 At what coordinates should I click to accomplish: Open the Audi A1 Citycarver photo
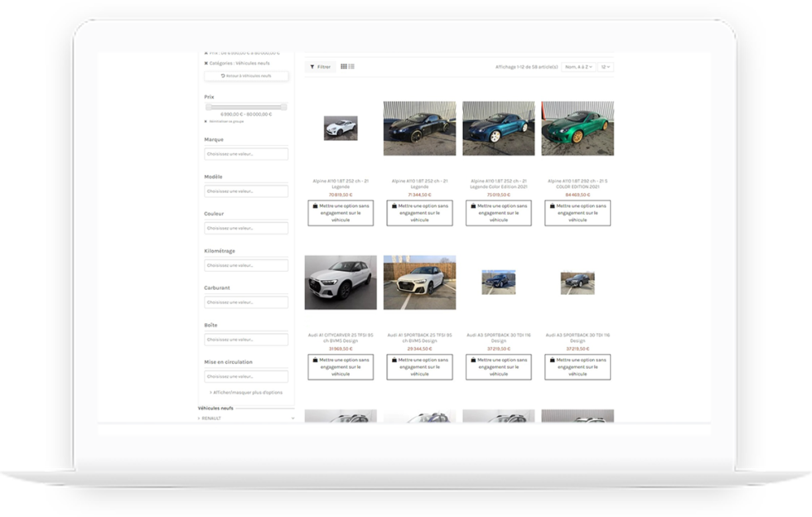click(341, 283)
